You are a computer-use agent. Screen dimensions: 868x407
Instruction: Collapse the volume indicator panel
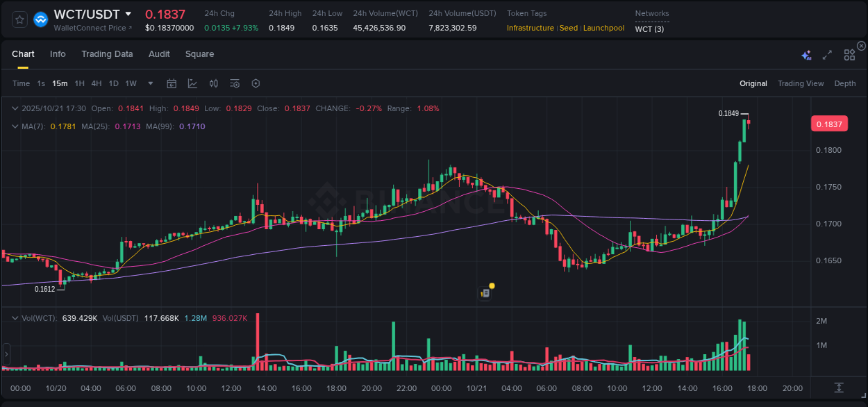coord(15,318)
